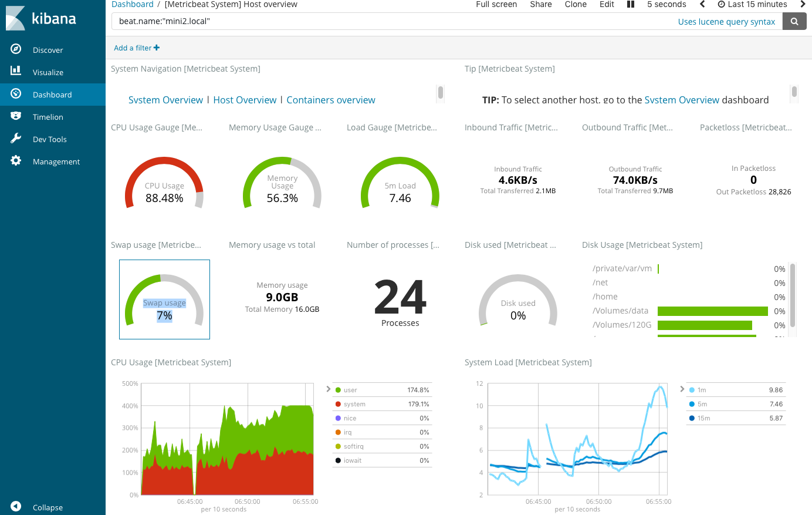Click the Memory Usage 56.3% gauge
The width and height of the screenshot is (812, 515).
[x=282, y=182]
